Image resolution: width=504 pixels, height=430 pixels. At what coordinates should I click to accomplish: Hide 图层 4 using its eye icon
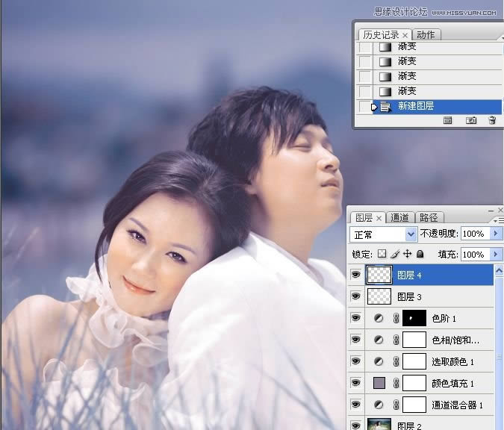click(355, 275)
